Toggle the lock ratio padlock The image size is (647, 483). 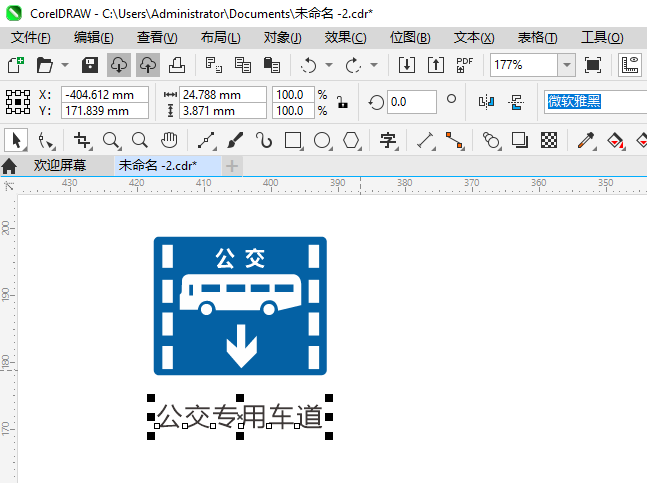(342, 102)
